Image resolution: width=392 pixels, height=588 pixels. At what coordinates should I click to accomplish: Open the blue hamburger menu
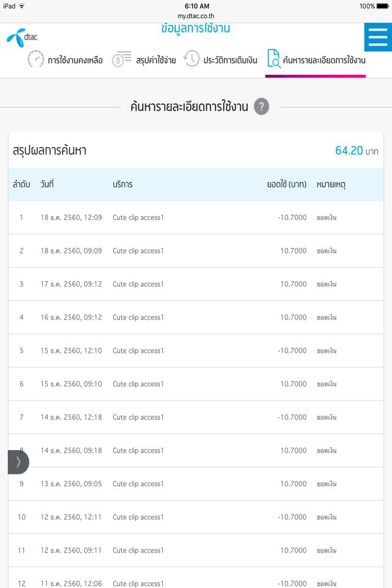[378, 37]
